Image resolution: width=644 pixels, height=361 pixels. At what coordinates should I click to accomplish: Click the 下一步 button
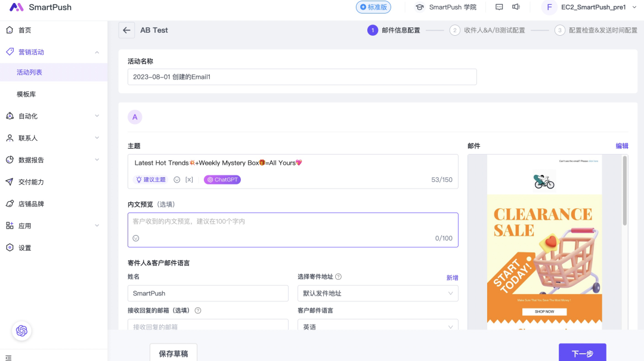[x=582, y=353]
